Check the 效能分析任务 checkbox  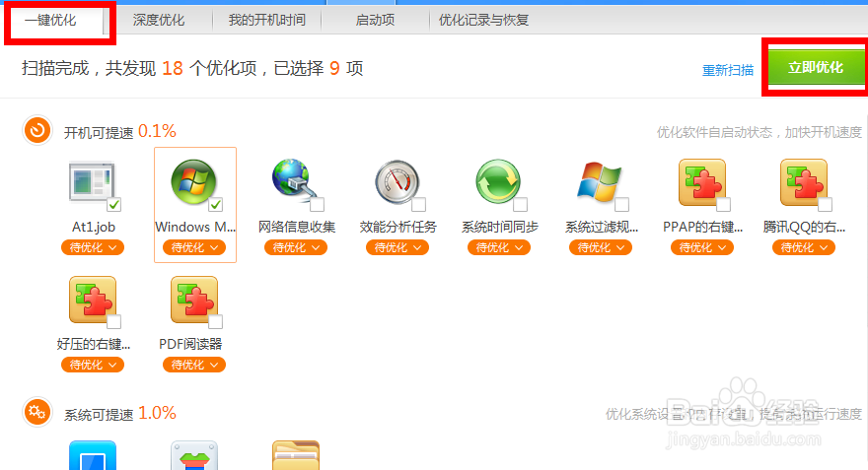click(x=418, y=205)
